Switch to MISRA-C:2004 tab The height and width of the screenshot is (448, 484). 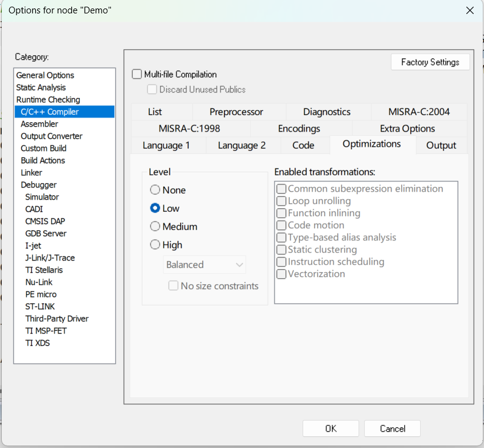point(419,112)
